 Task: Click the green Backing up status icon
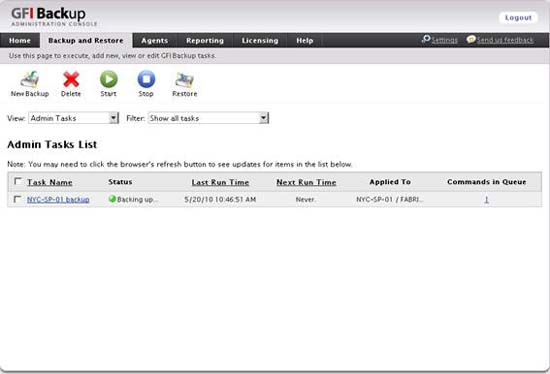(x=112, y=199)
